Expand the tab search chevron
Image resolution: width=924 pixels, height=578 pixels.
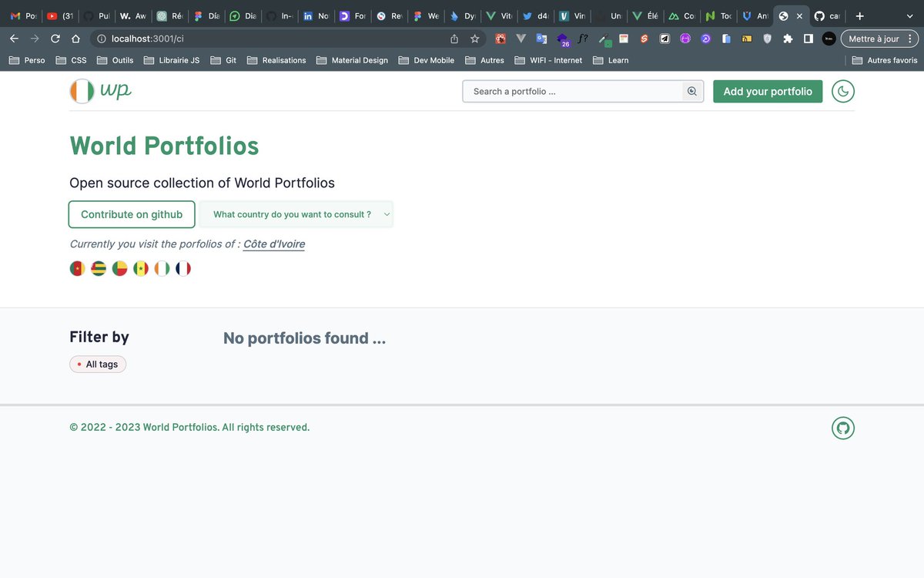(x=909, y=15)
